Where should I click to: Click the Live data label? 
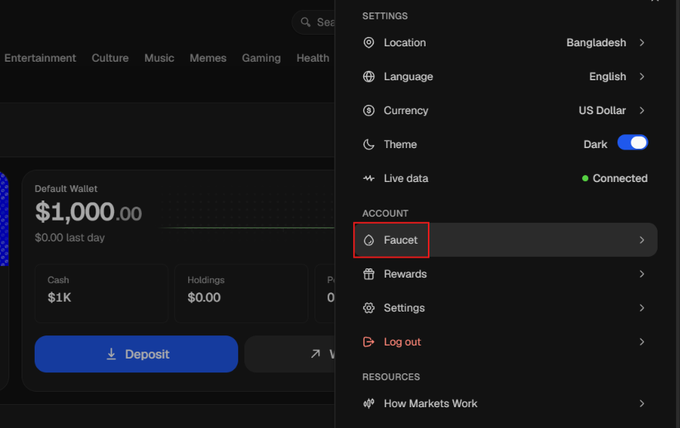[406, 178]
